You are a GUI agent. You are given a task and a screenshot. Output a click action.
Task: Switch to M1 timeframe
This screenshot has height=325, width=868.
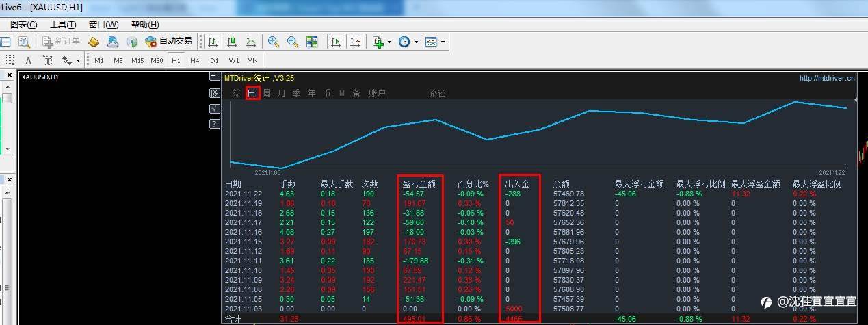pyautogui.click(x=99, y=60)
